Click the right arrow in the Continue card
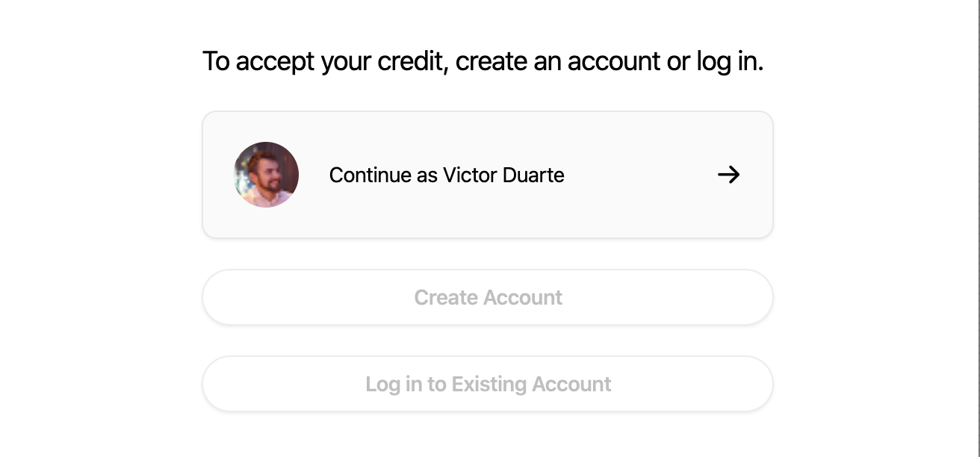 coord(728,175)
